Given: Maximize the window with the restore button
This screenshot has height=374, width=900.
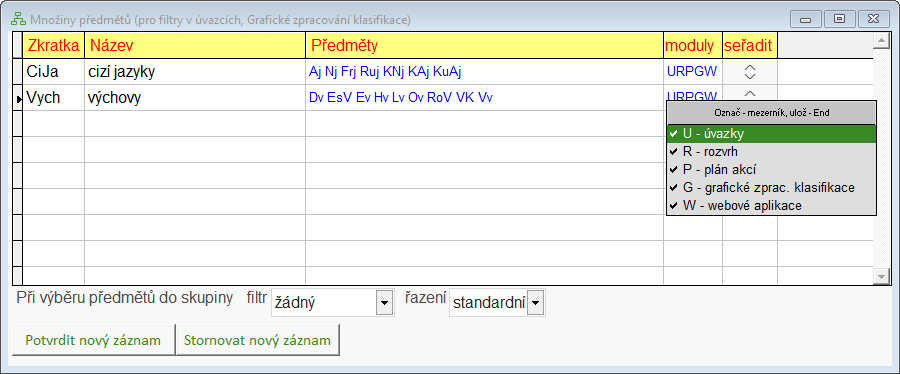Looking at the screenshot, I should [x=839, y=19].
